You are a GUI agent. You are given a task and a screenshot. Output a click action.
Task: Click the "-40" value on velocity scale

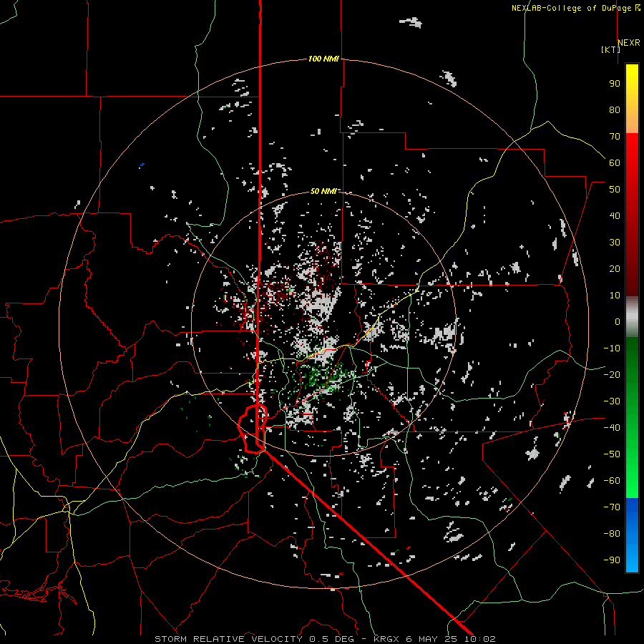point(612,428)
